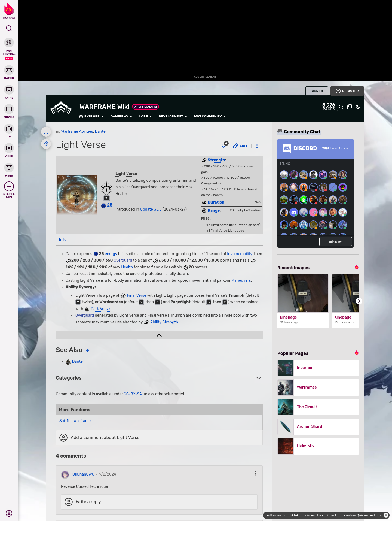This screenshot has height=545, width=392.
Task: Open the first Kinepage recent image
Action: point(303,293)
